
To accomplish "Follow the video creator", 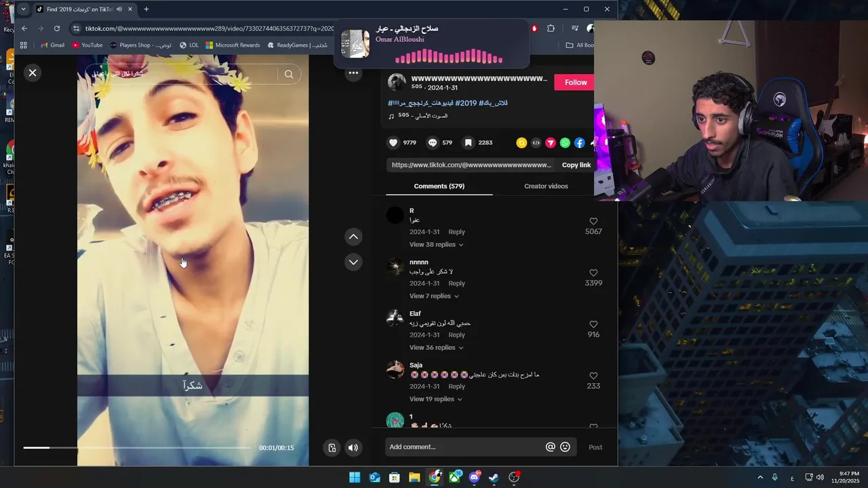I will pyautogui.click(x=576, y=82).
